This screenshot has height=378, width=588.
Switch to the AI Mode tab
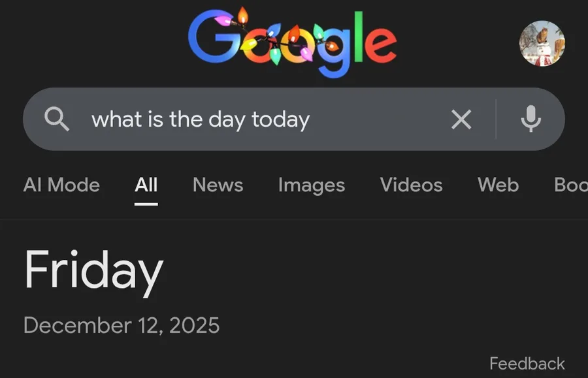pyautogui.click(x=61, y=185)
